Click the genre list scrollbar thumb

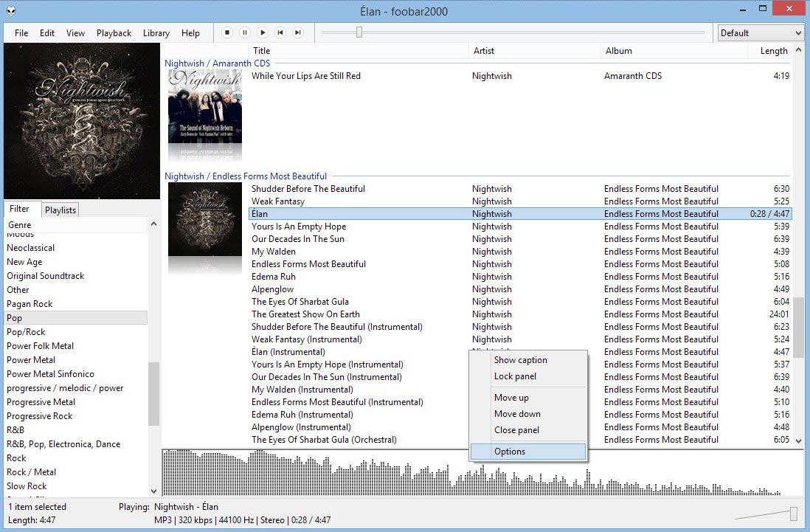point(153,393)
